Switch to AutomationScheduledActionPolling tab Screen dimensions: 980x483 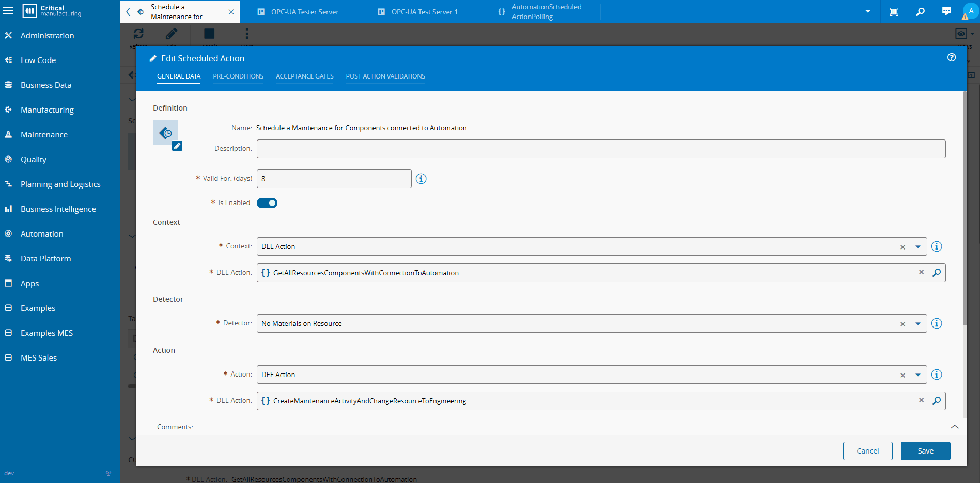click(540, 12)
